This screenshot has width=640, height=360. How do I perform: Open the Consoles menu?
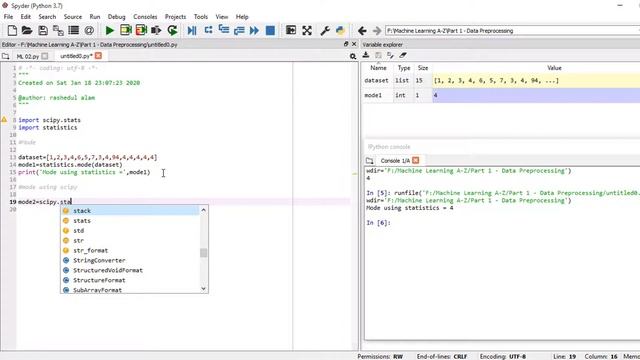(x=145, y=17)
